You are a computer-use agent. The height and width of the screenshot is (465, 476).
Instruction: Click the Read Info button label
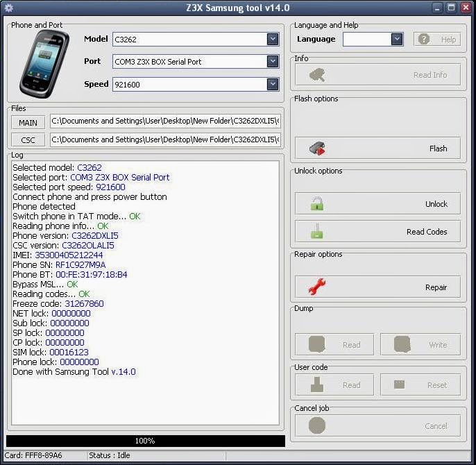point(430,75)
